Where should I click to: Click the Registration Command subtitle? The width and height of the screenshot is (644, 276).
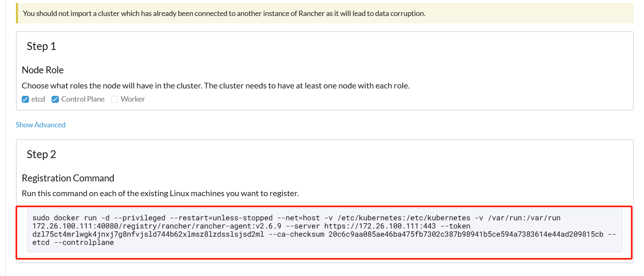click(68, 178)
